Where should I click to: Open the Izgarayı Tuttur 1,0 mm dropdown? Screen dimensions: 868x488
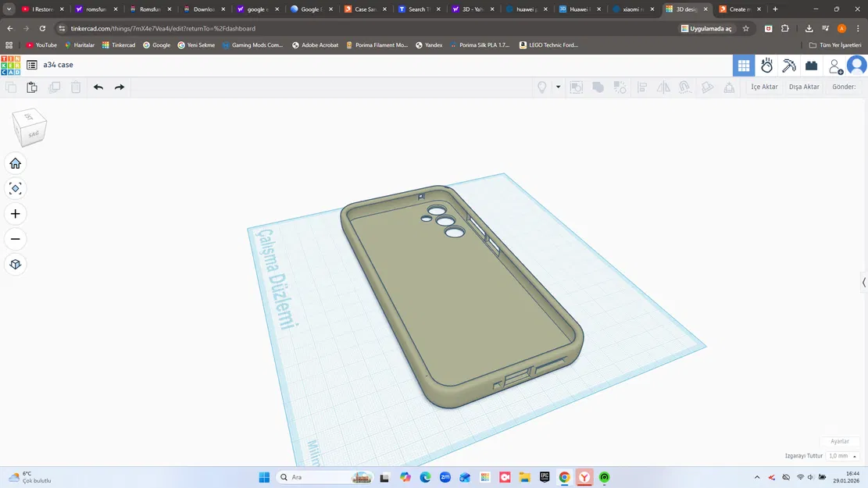click(843, 456)
